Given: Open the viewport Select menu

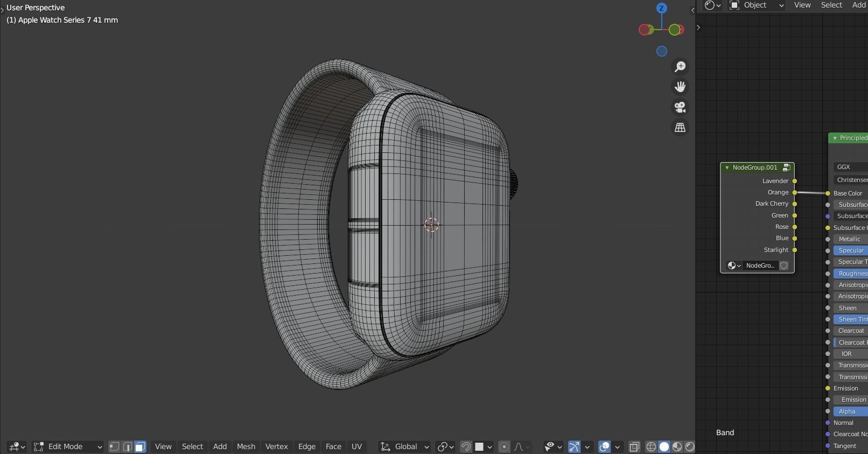Looking at the screenshot, I should (x=192, y=446).
